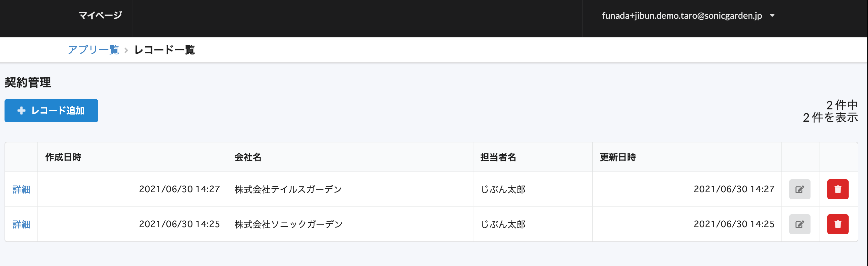Viewport: 868px width, 266px height.
Task: Sort by 作成日時 column header
Action: 63,157
